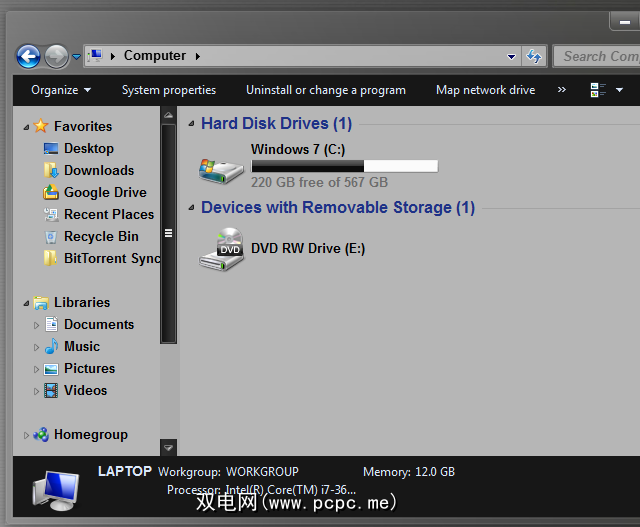The width and height of the screenshot is (640, 527).
Task: Click Devices with Removable Storage (1) heading
Action: click(x=338, y=207)
